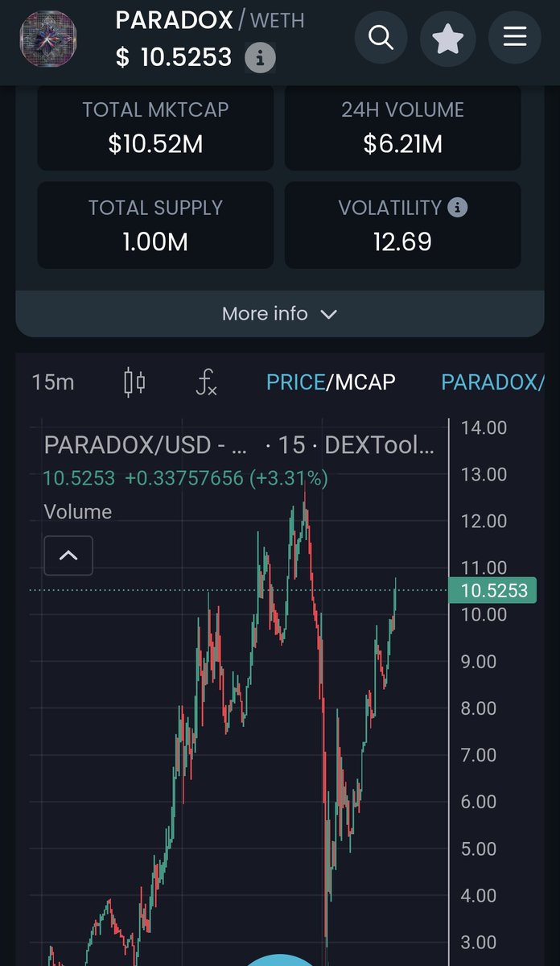
Task: Expand the More info section
Action: point(280,313)
